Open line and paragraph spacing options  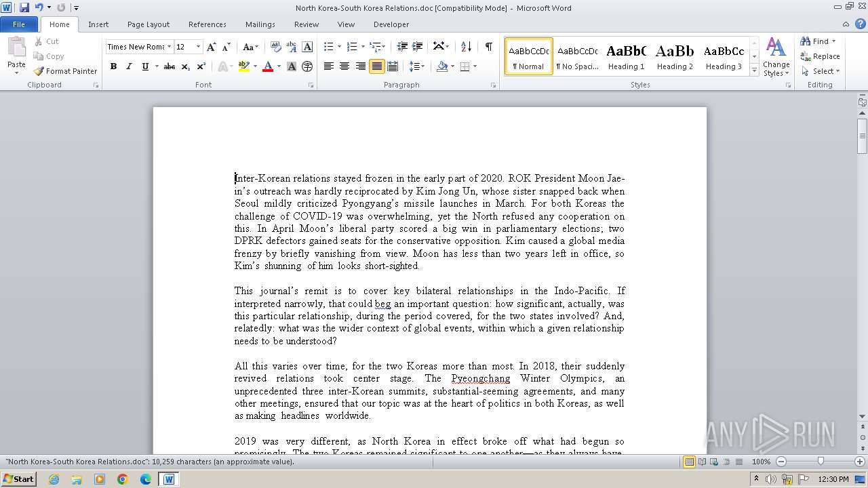tap(416, 66)
